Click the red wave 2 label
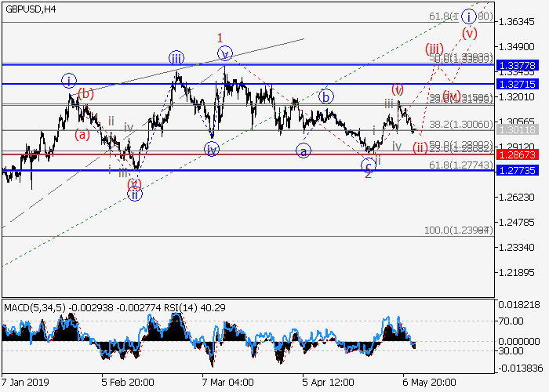The width and height of the screenshot is (549, 392). [367, 173]
